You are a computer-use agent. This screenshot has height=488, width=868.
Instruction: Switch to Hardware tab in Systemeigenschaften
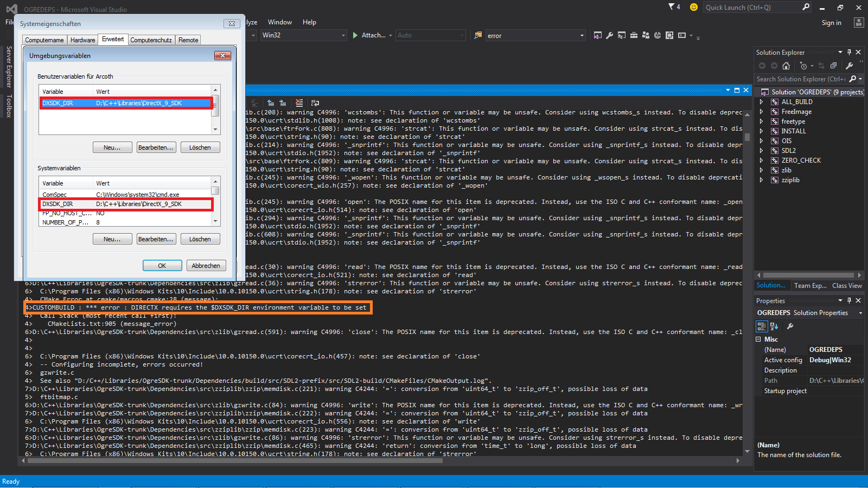tap(82, 40)
